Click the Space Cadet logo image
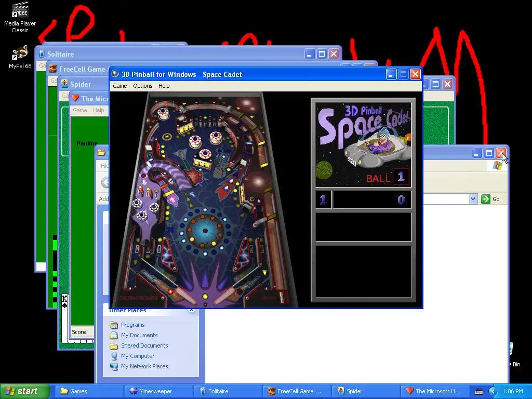Screen dimensions: 532x399 click(363, 145)
